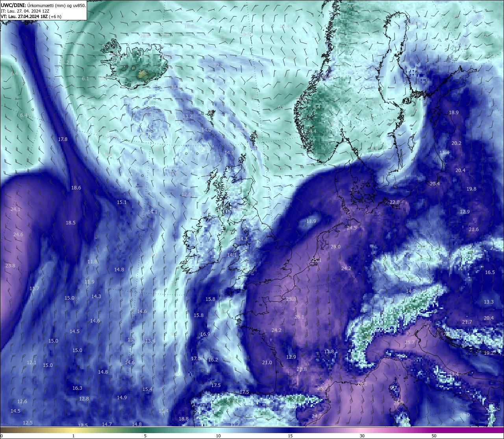Image resolution: width=504 pixels, height=439 pixels.
Task: Click the 24.5 map value
Action: [352, 228]
